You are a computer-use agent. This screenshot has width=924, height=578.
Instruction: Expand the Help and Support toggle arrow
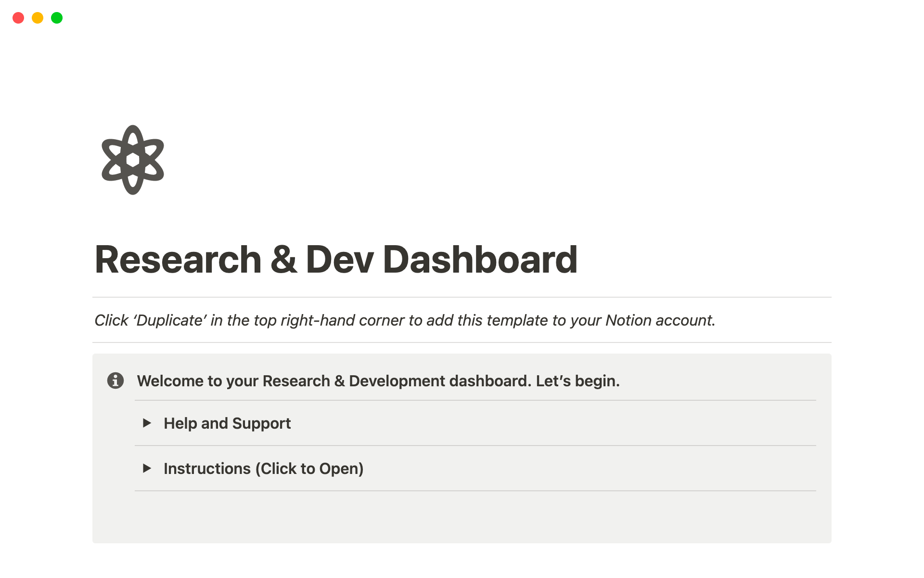[147, 423]
